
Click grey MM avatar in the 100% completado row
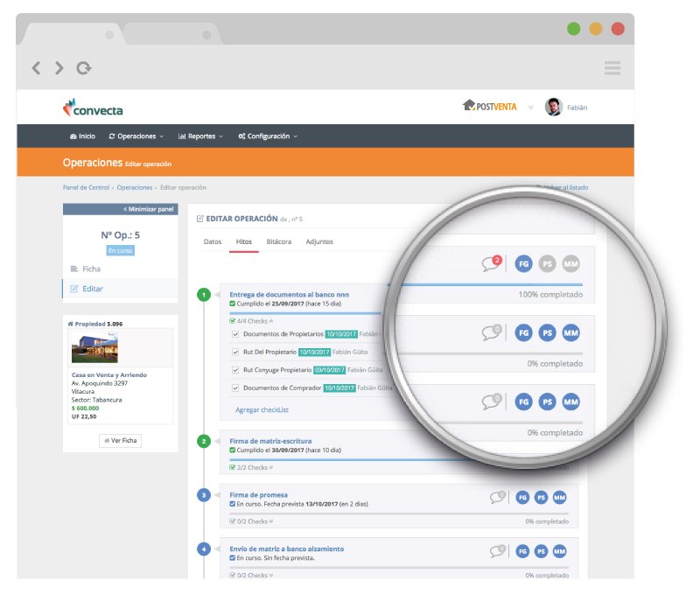point(571,263)
